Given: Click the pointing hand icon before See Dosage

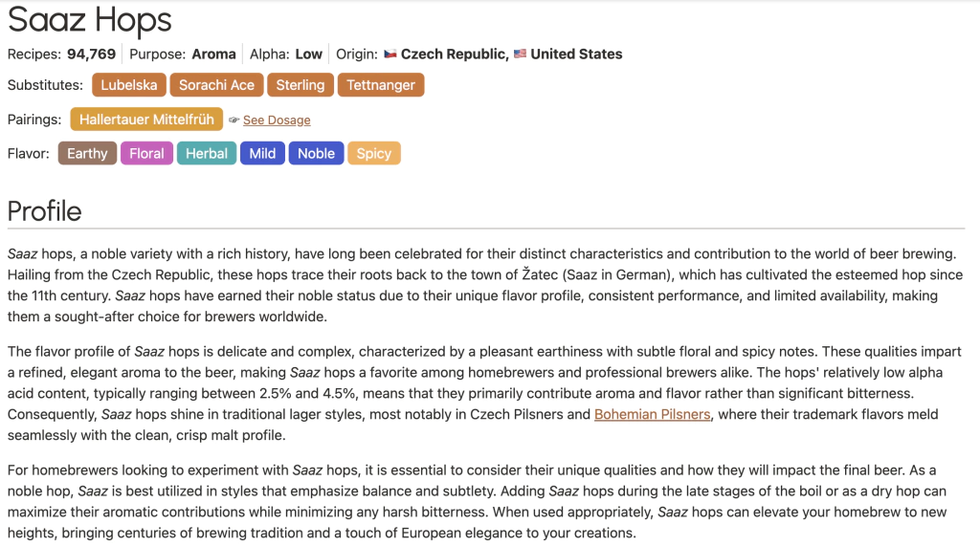Looking at the screenshot, I should [234, 120].
